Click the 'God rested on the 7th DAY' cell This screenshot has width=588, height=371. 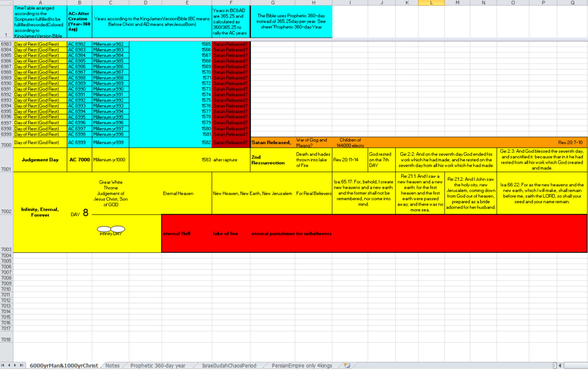(x=382, y=160)
